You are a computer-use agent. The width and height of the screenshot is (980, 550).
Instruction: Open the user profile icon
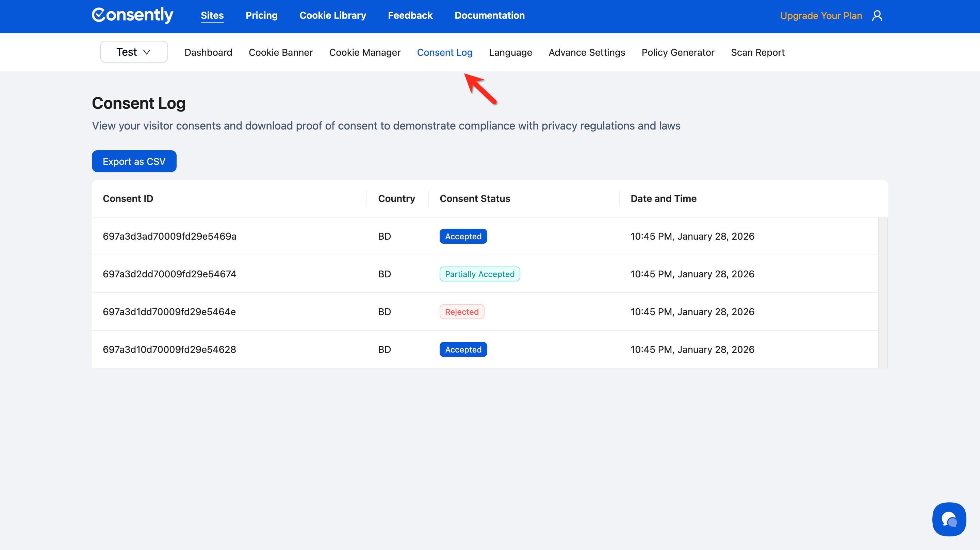point(877,16)
